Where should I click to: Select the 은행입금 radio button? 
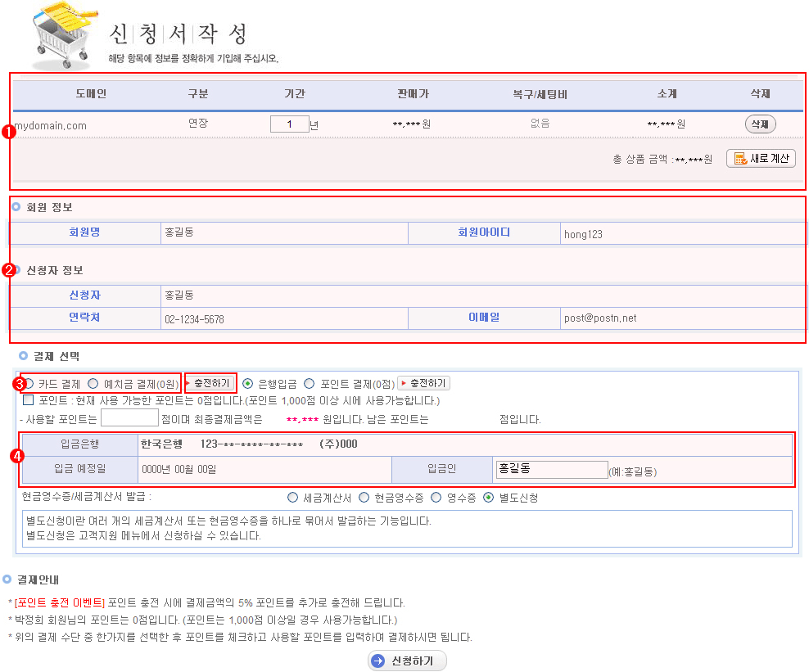coord(248,383)
